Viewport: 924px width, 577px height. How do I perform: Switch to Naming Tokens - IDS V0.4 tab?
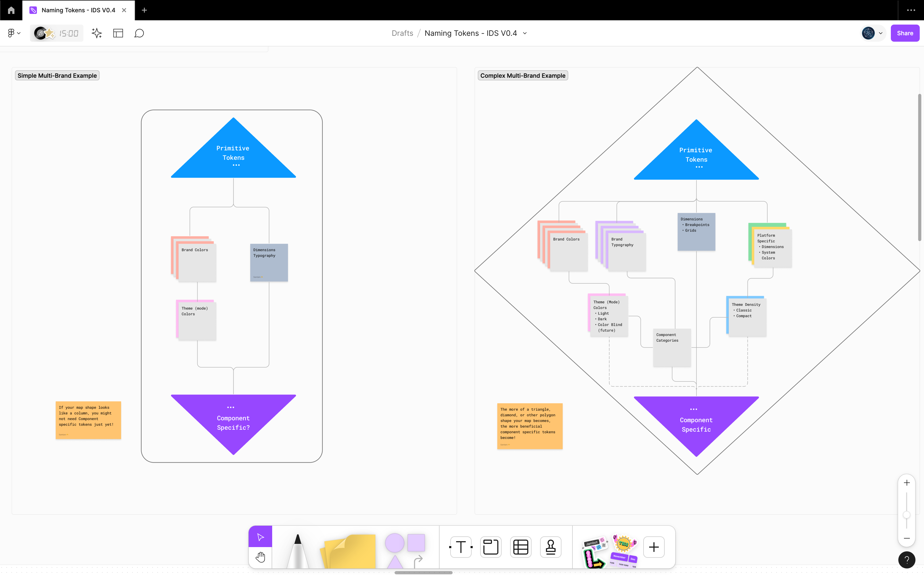(78, 10)
